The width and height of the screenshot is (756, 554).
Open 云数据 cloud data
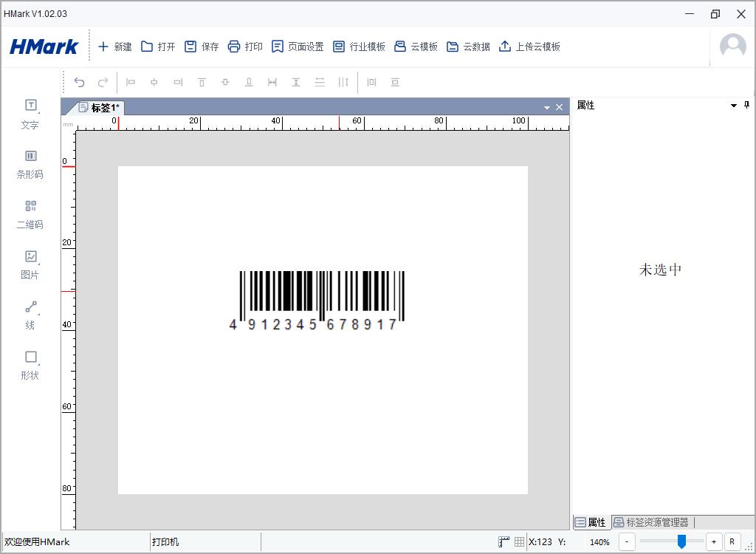point(468,47)
